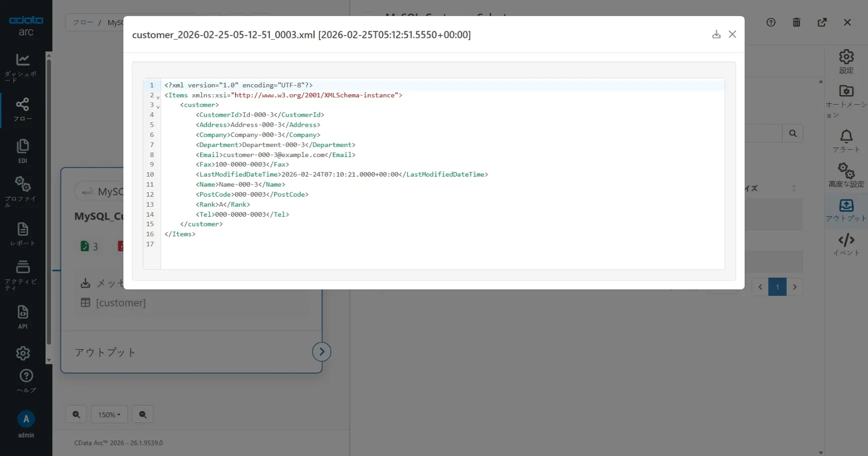Select page 1 in the pagination
Screen dimensions: 868x456
pyautogui.click(x=777, y=287)
